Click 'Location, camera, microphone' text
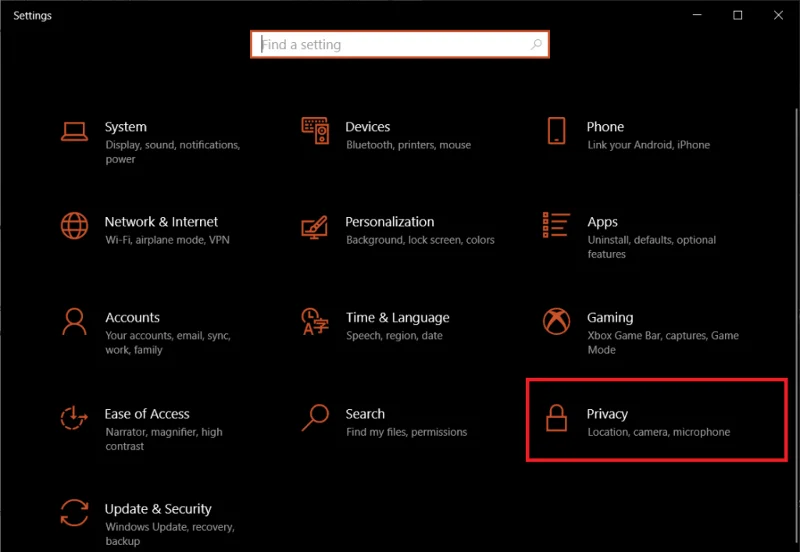This screenshot has height=552, width=800. (x=659, y=432)
